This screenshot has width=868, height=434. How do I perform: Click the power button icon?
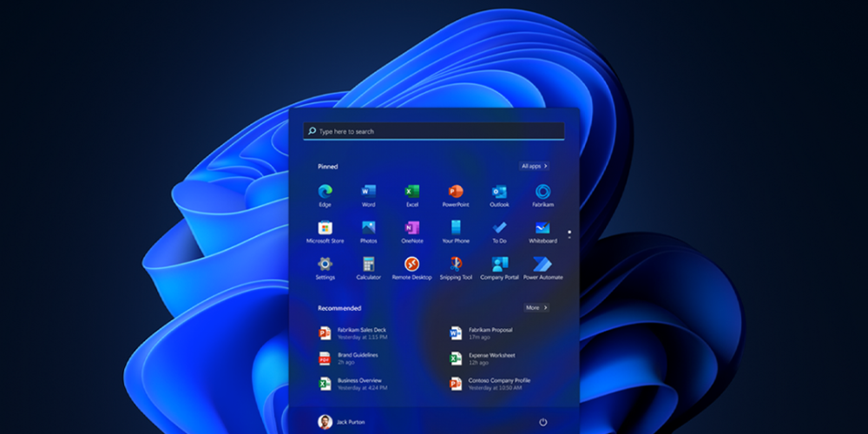pyautogui.click(x=543, y=422)
